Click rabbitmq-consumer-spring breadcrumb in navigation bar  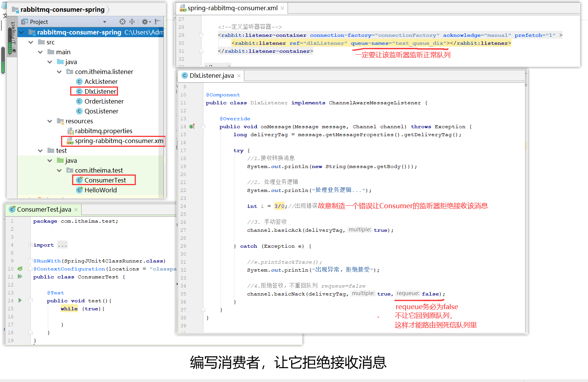click(63, 9)
